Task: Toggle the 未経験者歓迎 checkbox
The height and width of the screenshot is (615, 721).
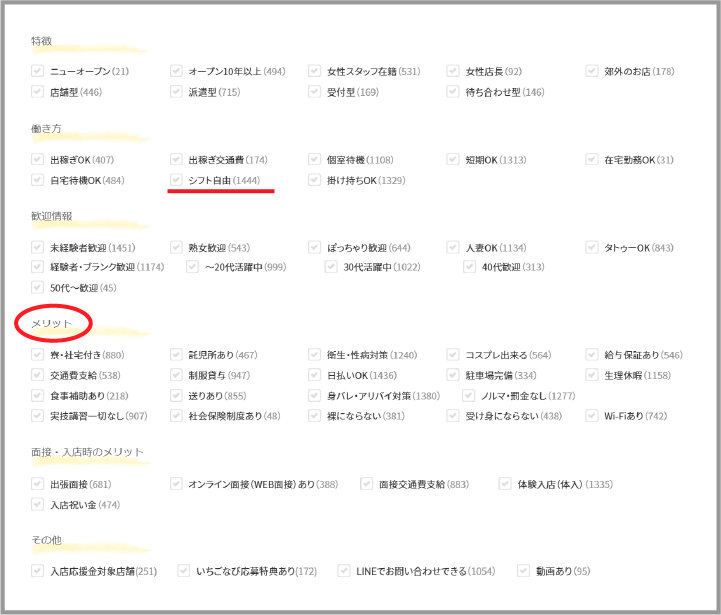Action: (38, 247)
